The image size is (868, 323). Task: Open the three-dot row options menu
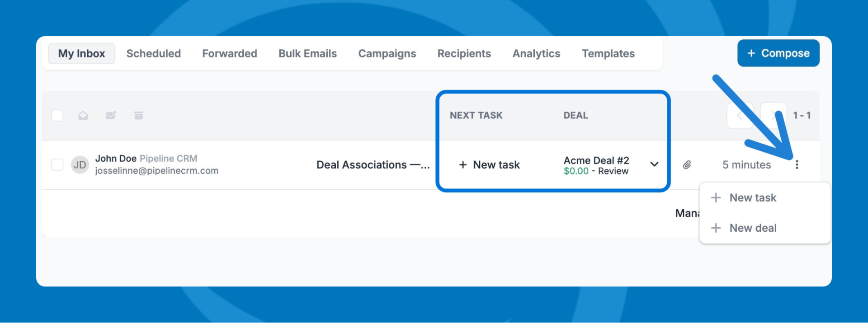point(797,165)
